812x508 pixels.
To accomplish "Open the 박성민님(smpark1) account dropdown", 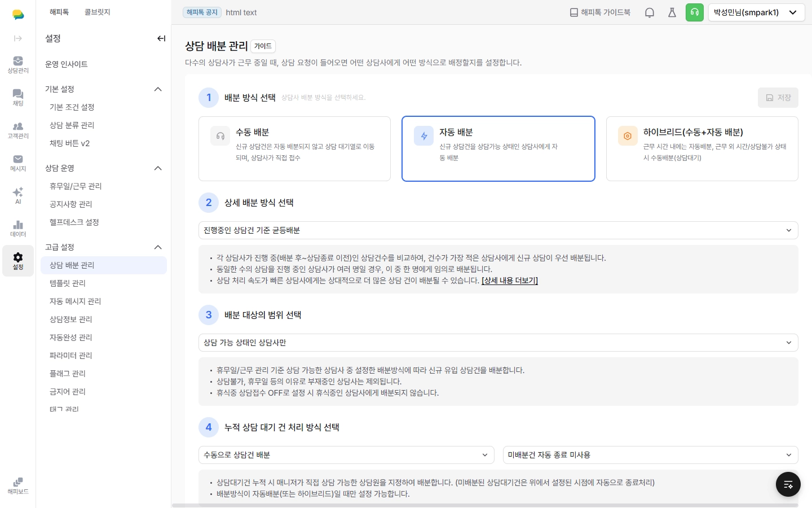I will tap(757, 12).
